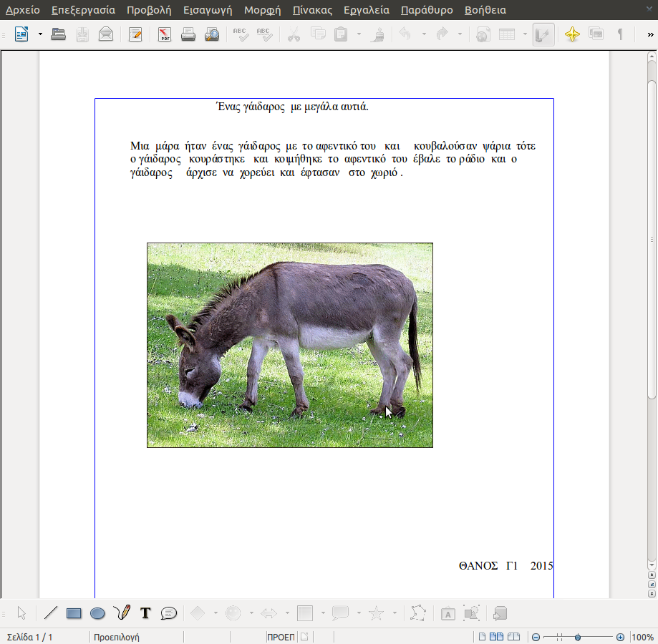Open the Navigator star icon
The image size is (658, 644).
click(x=572, y=34)
